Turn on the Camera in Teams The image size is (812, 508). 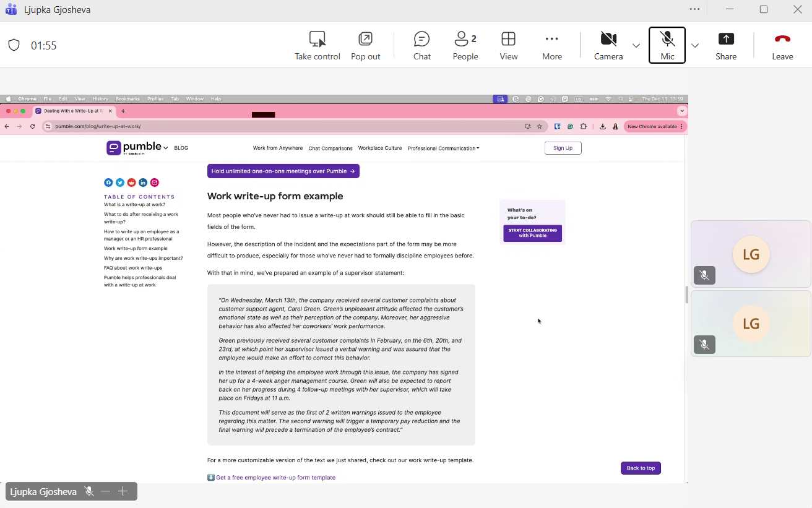(x=608, y=45)
